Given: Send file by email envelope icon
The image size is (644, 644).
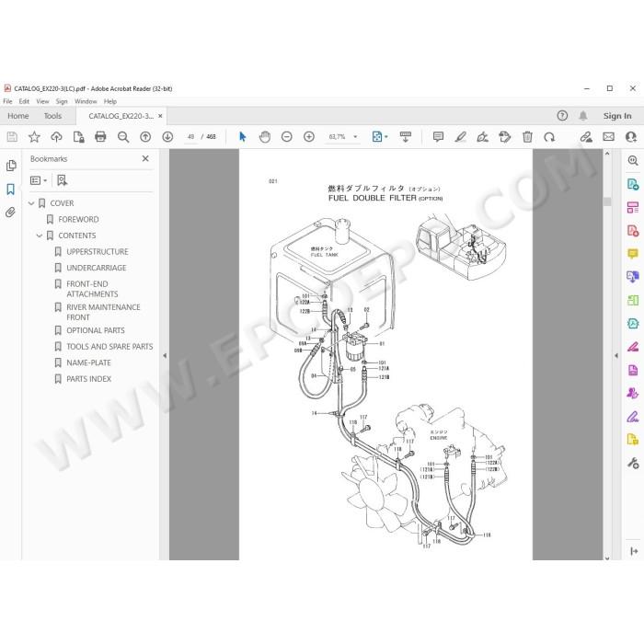Looking at the screenshot, I should [x=609, y=136].
